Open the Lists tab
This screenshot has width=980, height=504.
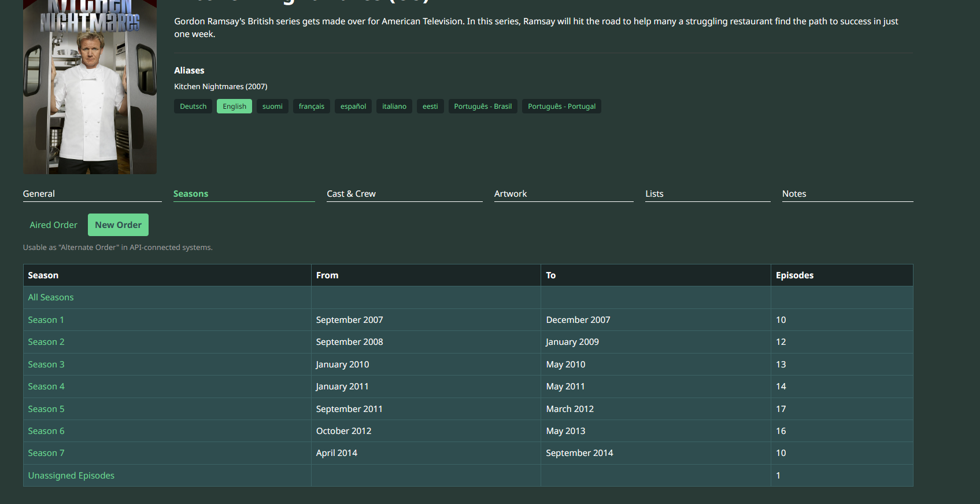click(x=708, y=194)
